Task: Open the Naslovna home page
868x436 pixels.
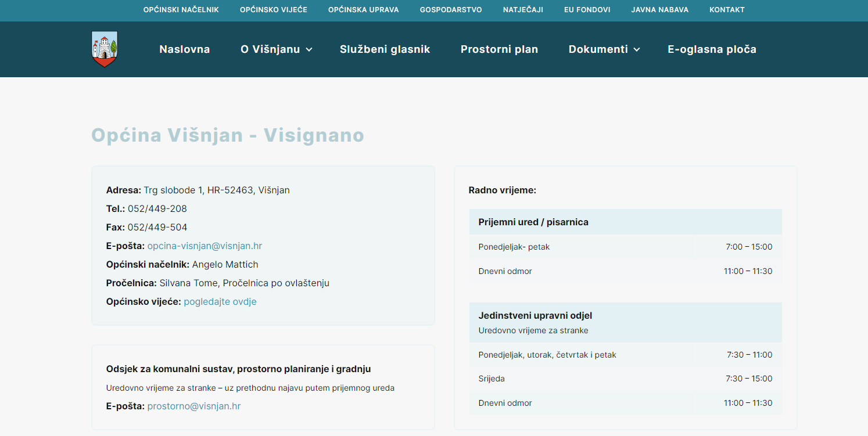Action: coord(184,49)
